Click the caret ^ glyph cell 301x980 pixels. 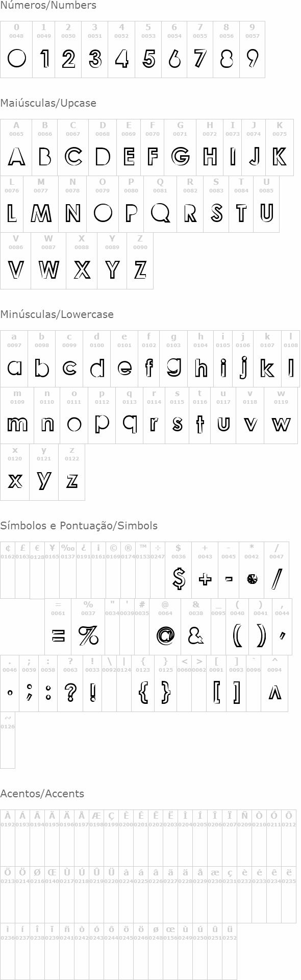[274, 683]
